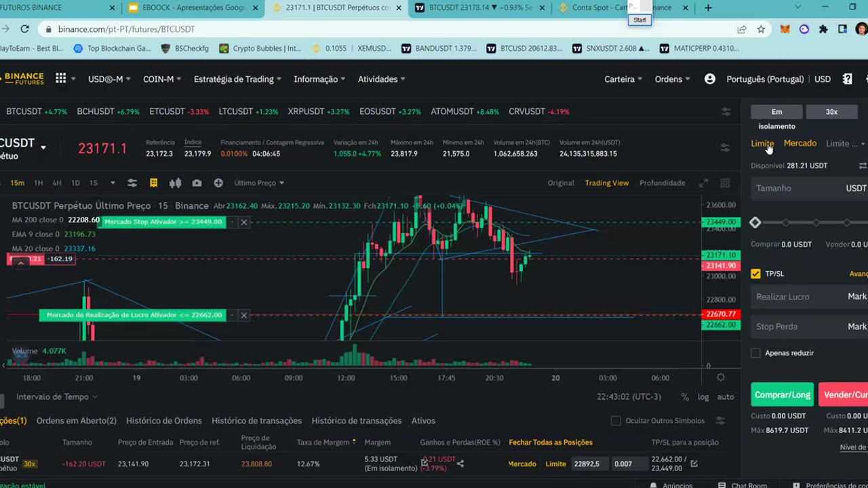Adjust leverage with the 30x button

[831, 112]
